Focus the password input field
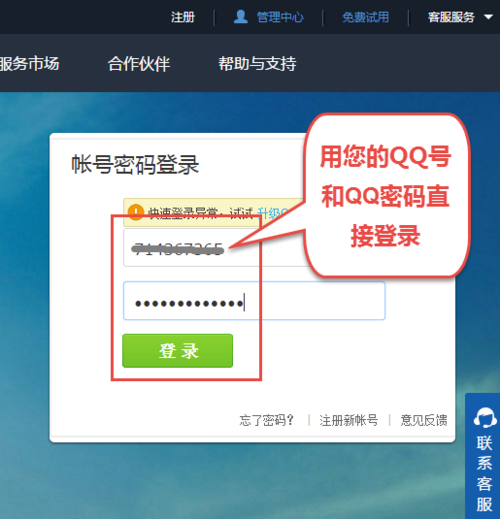This screenshot has width=500, height=519. pyautogui.click(x=254, y=301)
